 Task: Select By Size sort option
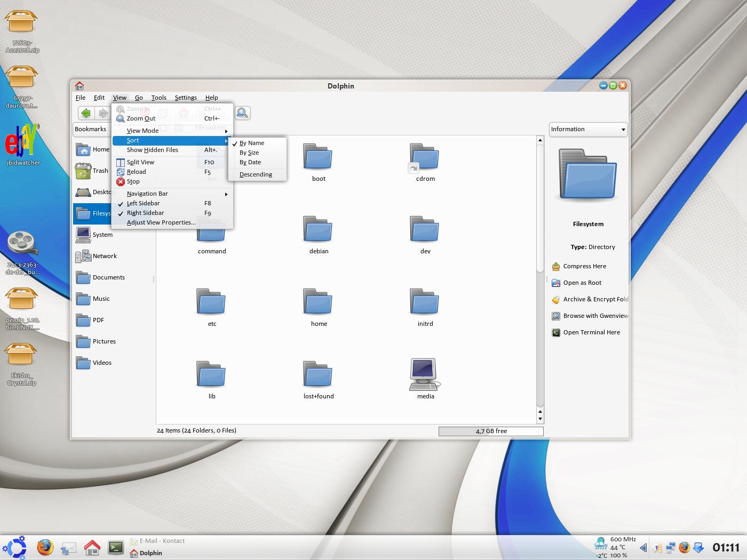(257, 153)
